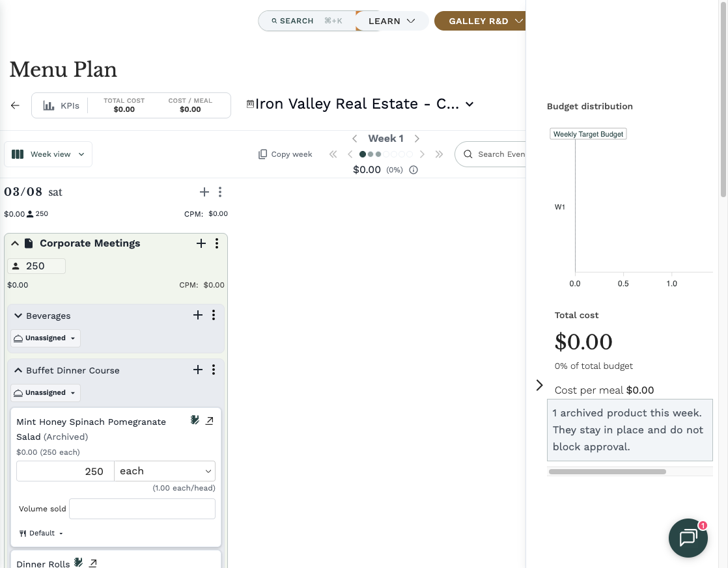Screen dimensions: 728x568
Task: Collapse the budget side panel arrow
Action: click(x=539, y=385)
